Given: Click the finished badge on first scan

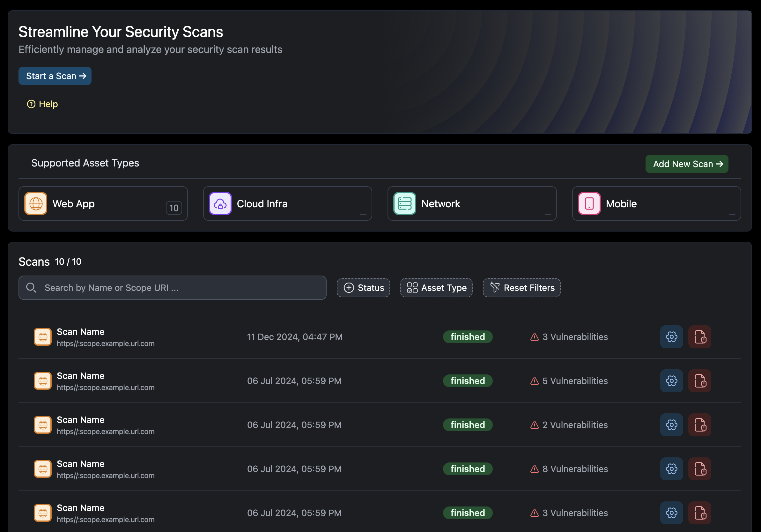Looking at the screenshot, I should pos(467,337).
